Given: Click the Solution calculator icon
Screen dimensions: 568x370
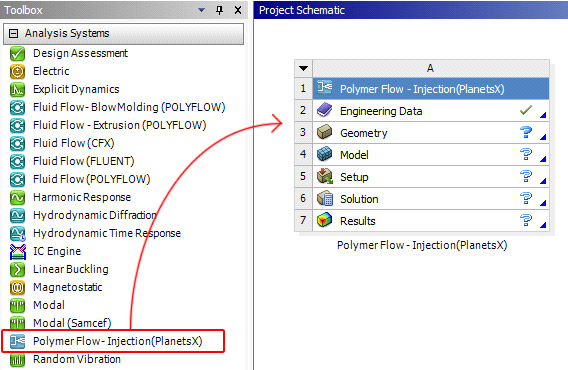Looking at the screenshot, I should click(x=325, y=199).
